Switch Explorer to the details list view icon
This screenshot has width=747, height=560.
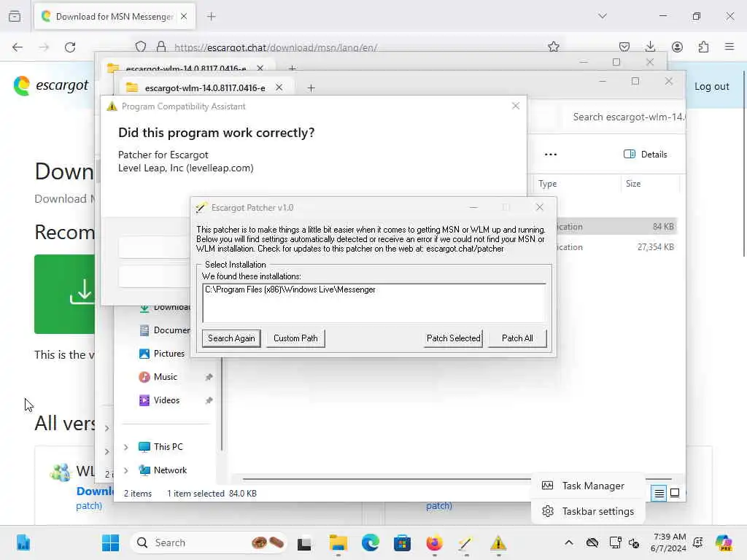(659, 493)
